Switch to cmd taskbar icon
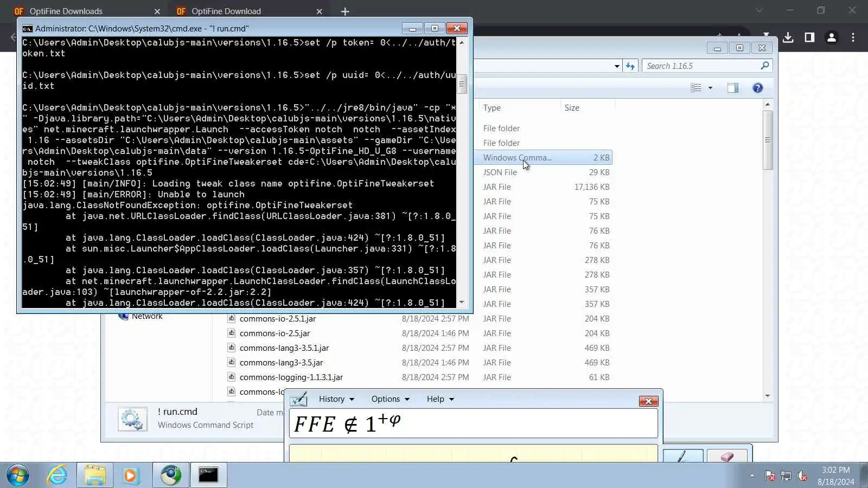Viewport: 868px width, 488px height. point(208,476)
